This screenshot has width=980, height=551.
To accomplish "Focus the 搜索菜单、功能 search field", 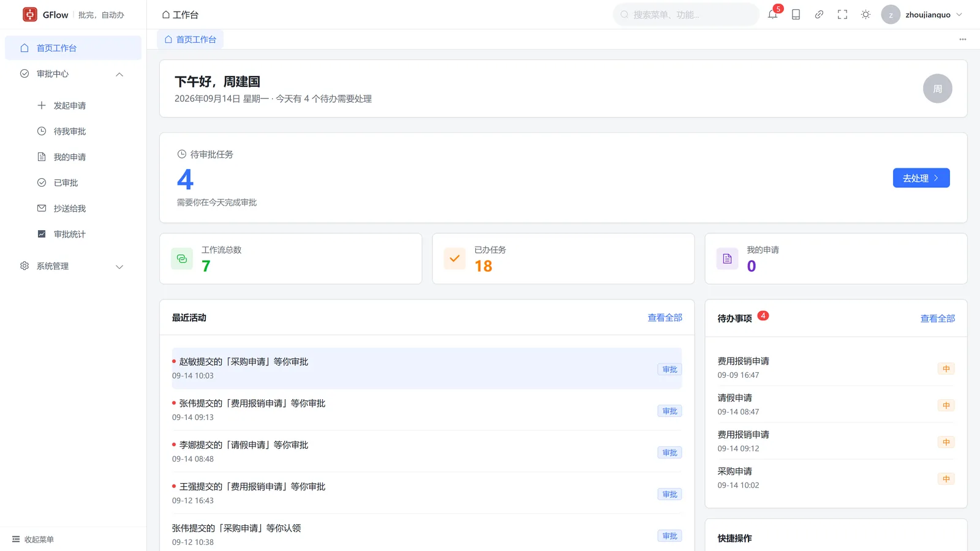I will coord(686,15).
